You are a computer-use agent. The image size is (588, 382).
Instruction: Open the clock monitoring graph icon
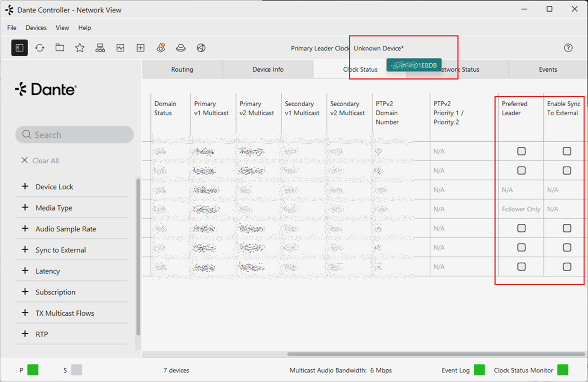pos(121,48)
